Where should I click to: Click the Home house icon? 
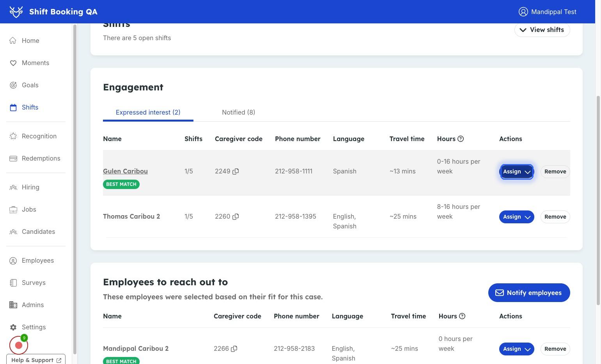(13, 41)
